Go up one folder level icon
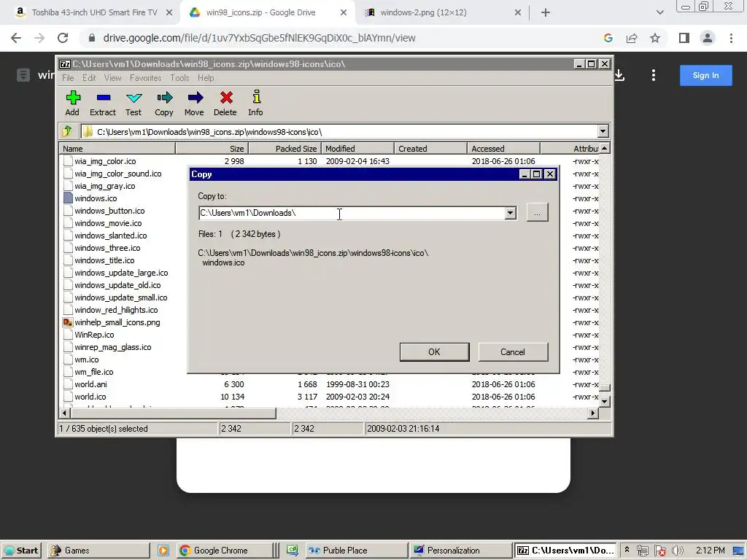747x560 pixels. pyautogui.click(x=67, y=131)
